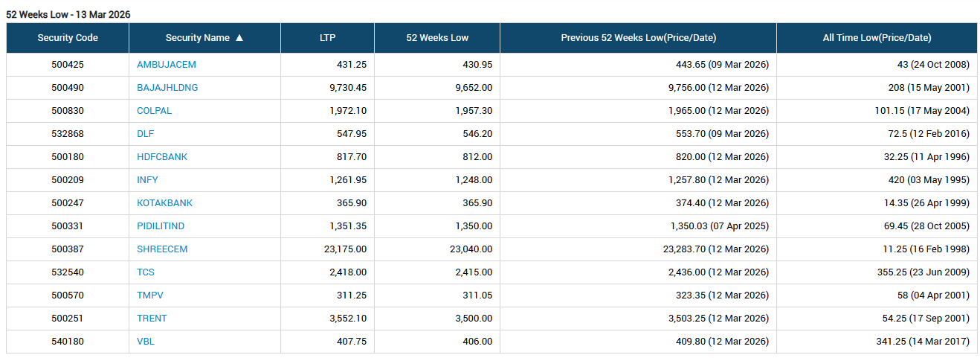This screenshot has width=980, height=358.
Task: Click the PIDILITIND security link
Action: [161, 226]
